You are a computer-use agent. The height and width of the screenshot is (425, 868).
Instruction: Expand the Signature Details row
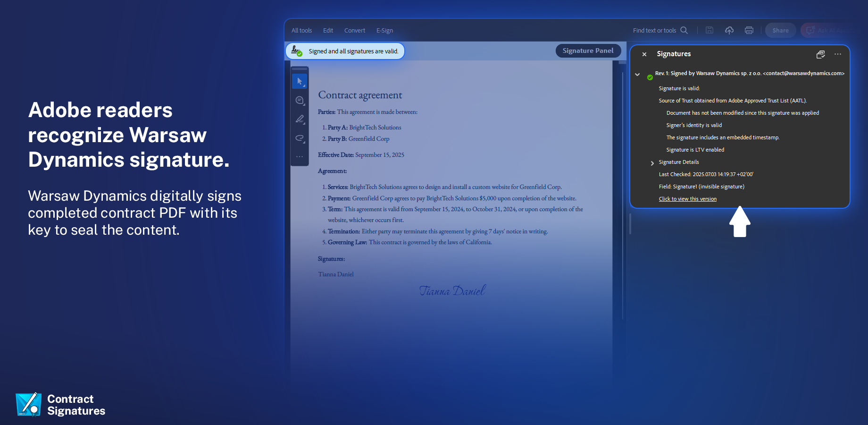[x=652, y=163]
